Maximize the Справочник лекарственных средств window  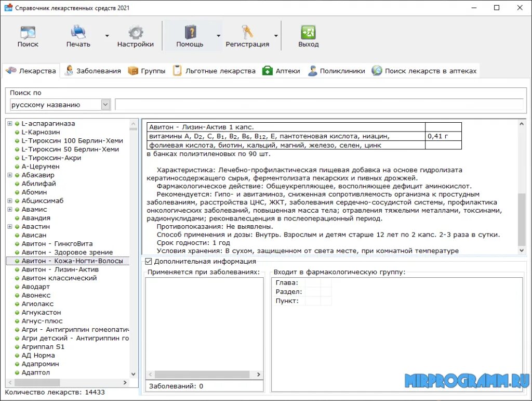click(x=497, y=8)
